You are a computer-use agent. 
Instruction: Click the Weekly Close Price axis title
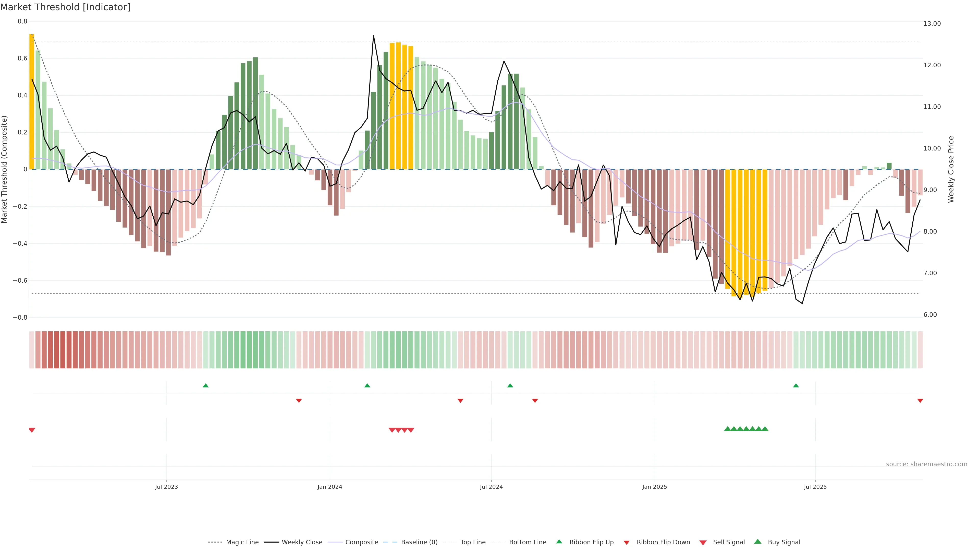951,169
